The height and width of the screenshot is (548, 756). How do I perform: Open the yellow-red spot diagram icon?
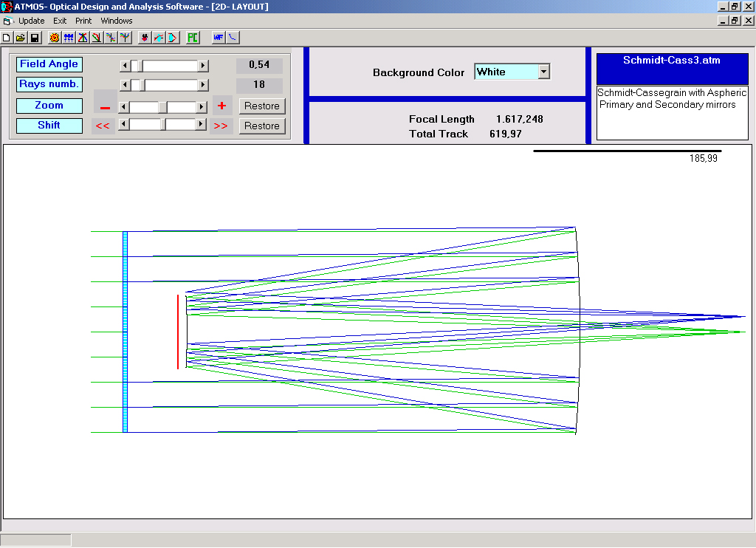pos(55,38)
